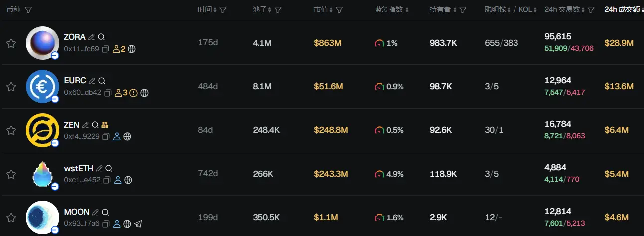Open the EURC website globe icon
The height and width of the screenshot is (236, 644).
[144, 93]
